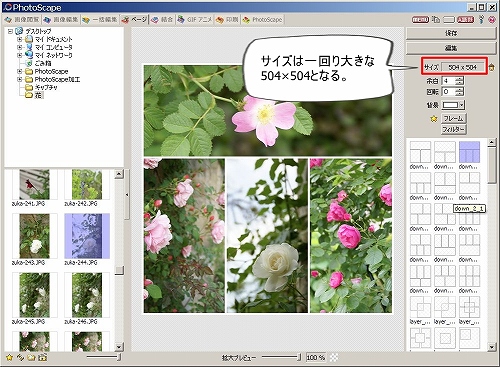Click the white 背景 background color swatch
Image resolution: width=500 pixels, height=367 pixels.
click(x=450, y=105)
